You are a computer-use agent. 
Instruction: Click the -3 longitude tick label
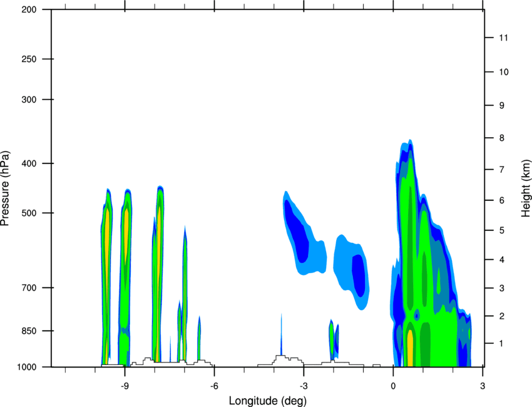click(304, 386)
